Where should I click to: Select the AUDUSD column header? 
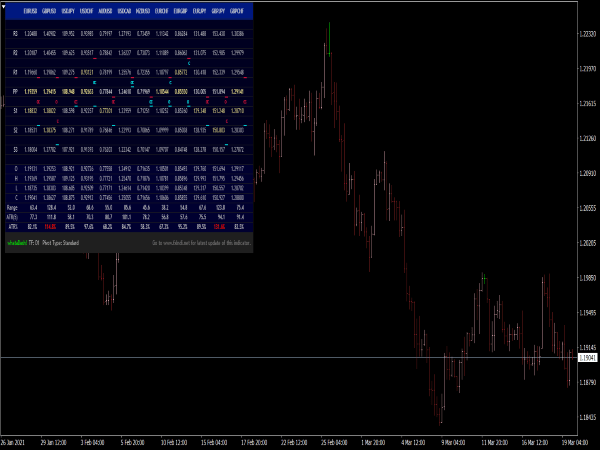point(105,11)
